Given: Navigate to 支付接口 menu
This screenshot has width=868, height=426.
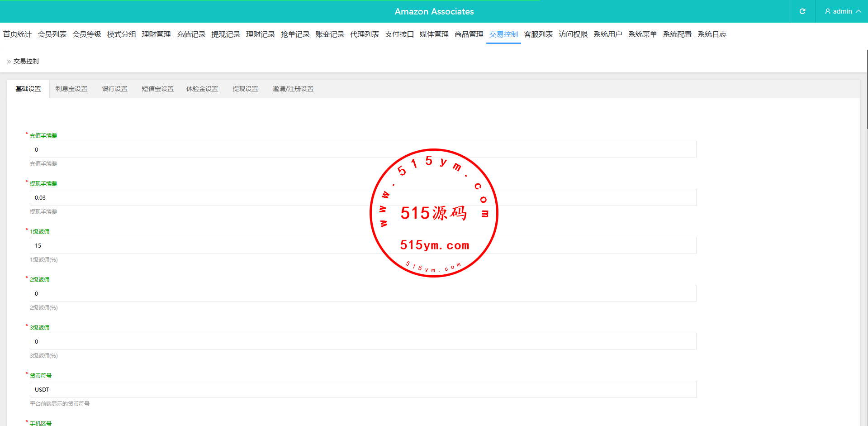Looking at the screenshot, I should pyautogui.click(x=399, y=34).
